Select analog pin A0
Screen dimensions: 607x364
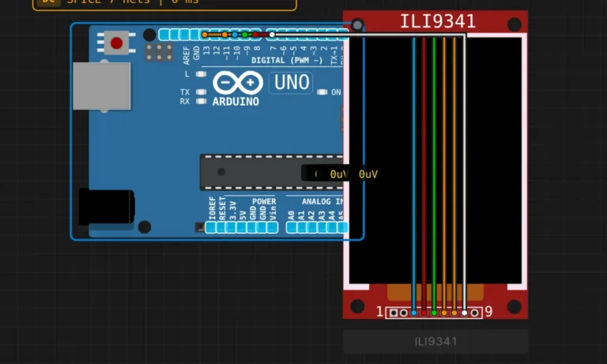point(292,227)
